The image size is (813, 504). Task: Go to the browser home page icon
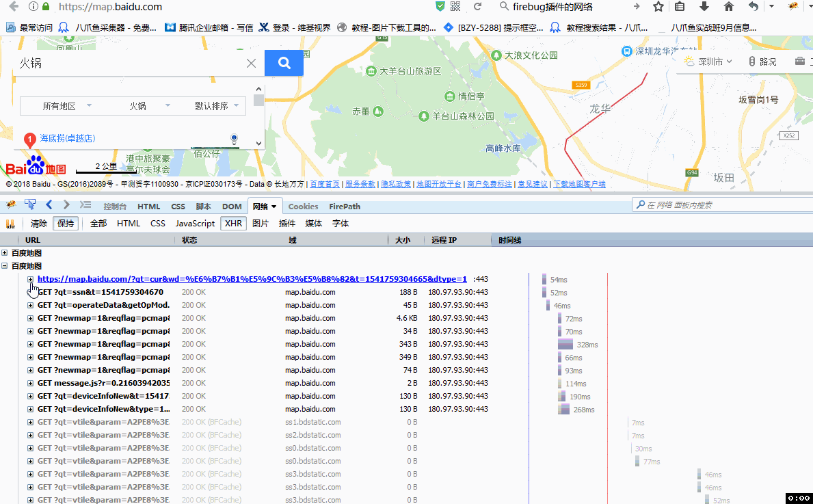pos(728,7)
